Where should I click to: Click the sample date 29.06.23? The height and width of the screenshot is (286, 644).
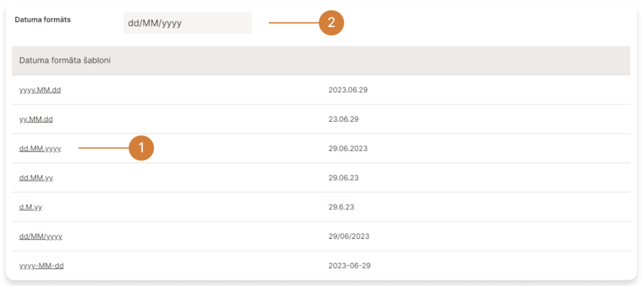[x=344, y=178]
